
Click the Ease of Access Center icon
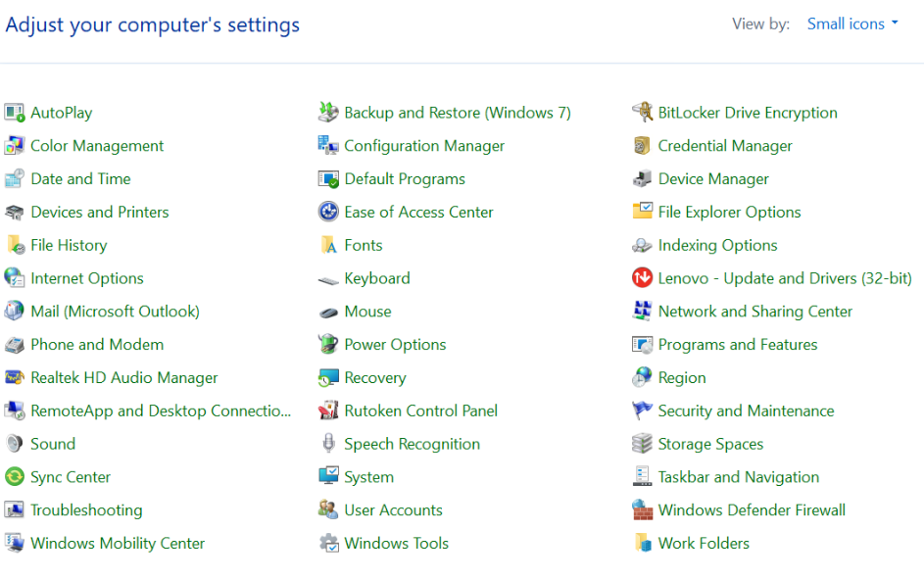(x=328, y=212)
